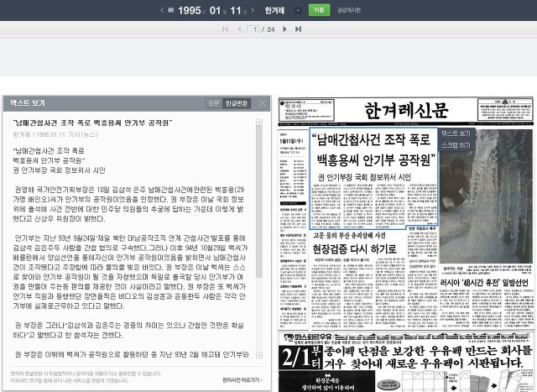Open the 공감게시판 link
The height and width of the screenshot is (392, 537).
pos(349,10)
